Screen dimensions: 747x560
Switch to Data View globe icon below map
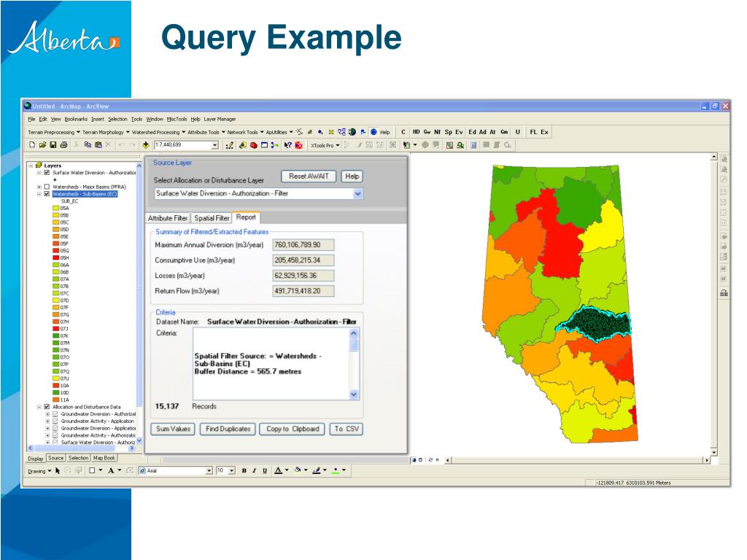pos(414,460)
